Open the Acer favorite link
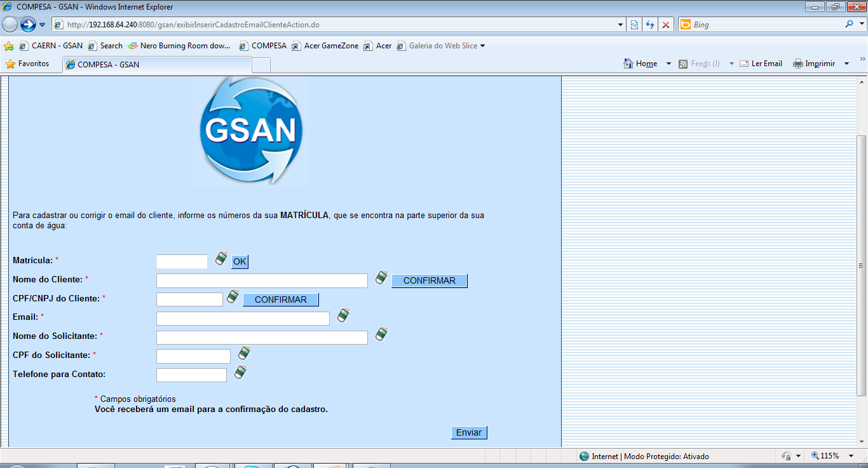The width and height of the screenshot is (868, 468). point(378,46)
